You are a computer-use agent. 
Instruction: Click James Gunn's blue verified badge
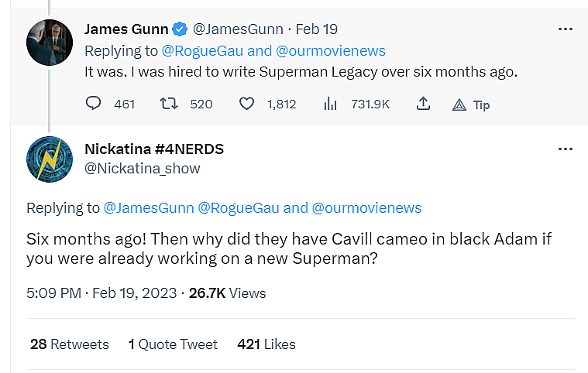180,29
